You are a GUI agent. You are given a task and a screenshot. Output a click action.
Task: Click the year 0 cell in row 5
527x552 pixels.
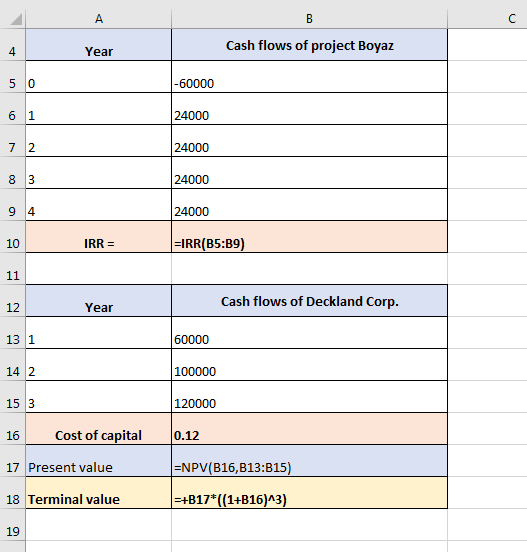tap(99, 77)
